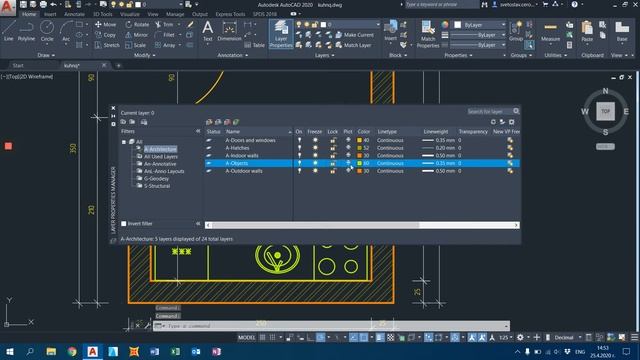Change color swatch of A-Hatches layer
640x360 pixels.
[360, 148]
